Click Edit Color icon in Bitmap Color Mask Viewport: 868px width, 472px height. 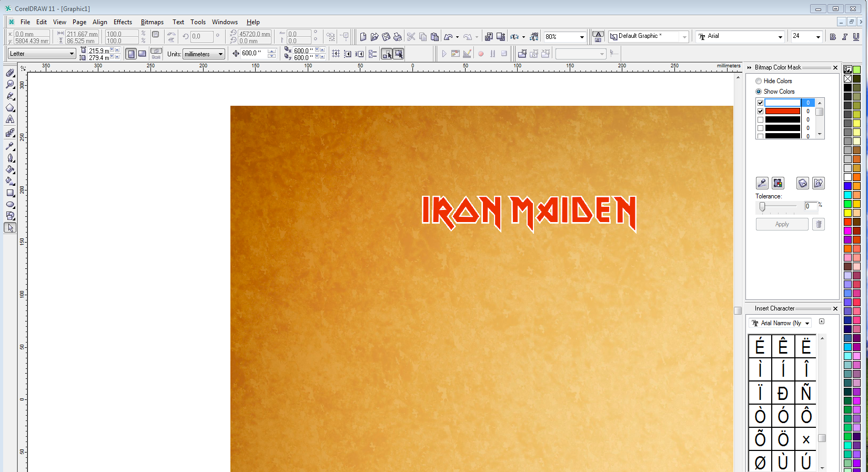778,183
